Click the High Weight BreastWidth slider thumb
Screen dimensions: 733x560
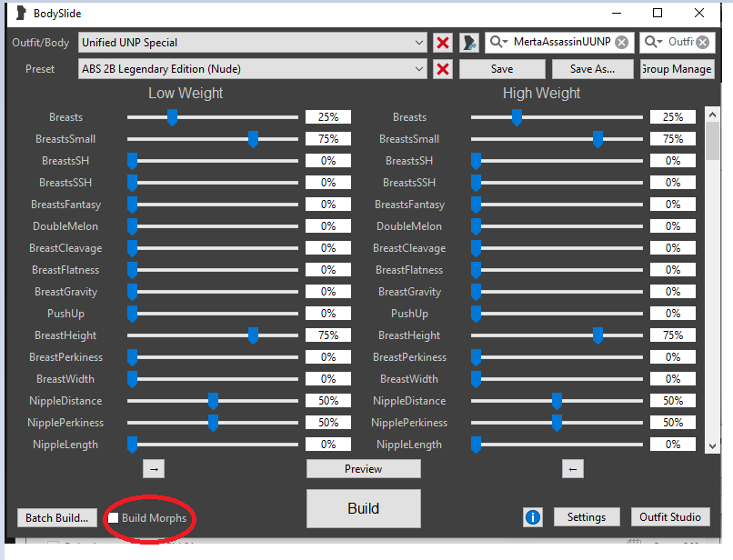coord(476,379)
